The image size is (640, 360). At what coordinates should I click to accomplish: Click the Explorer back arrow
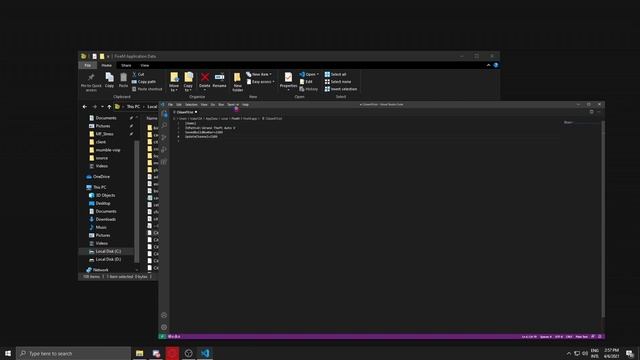(x=85, y=107)
